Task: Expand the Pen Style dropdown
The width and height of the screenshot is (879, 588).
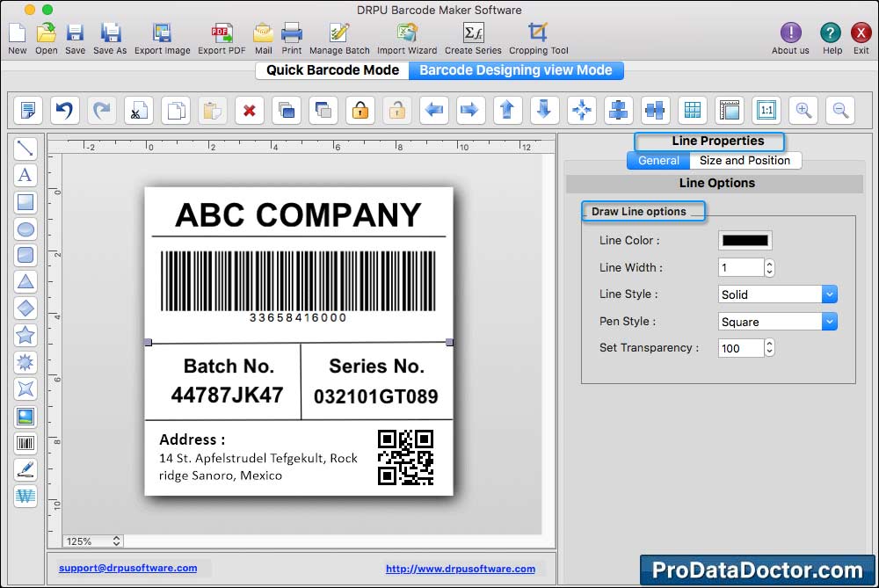Action: tap(829, 322)
